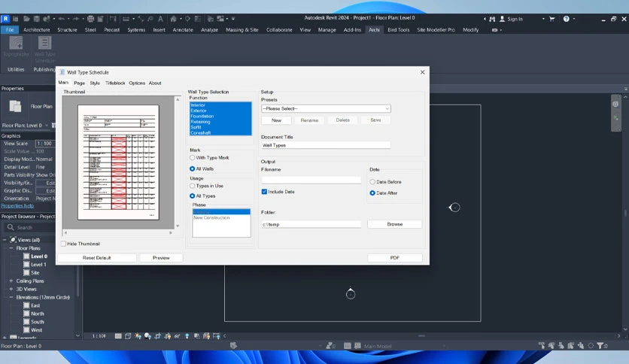Click the Print icon in quick access toolbar
The height and width of the screenshot is (364, 629).
click(90, 19)
